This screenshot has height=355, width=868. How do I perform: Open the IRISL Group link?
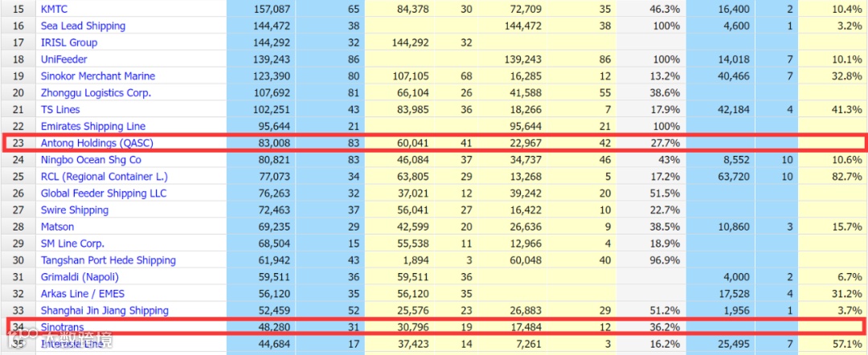(x=68, y=43)
